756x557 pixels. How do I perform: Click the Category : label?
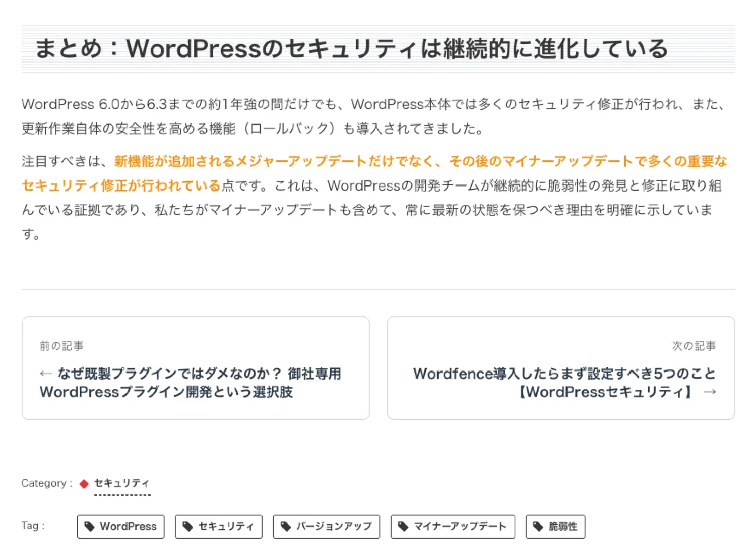(47, 483)
